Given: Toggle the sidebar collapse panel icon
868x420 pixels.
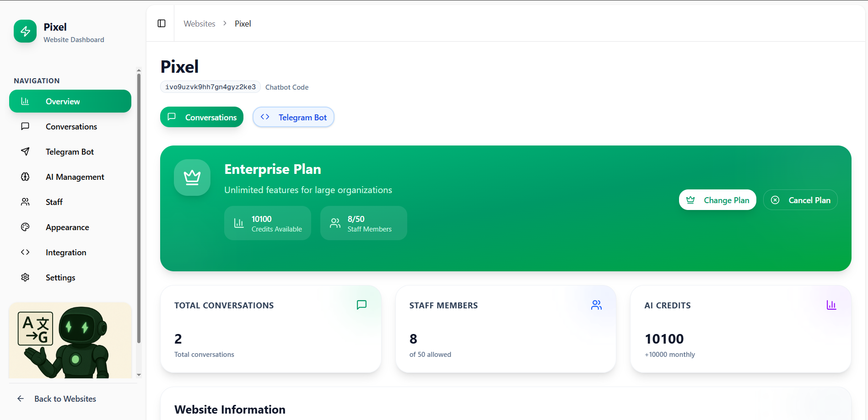Looking at the screenshot, I should click(161, 23).
